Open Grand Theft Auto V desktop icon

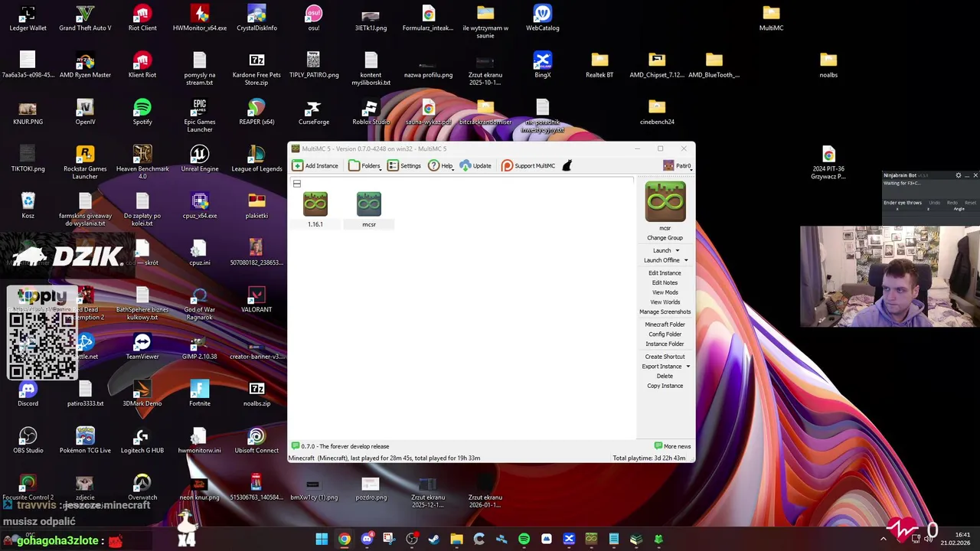(x=85, y=19)
